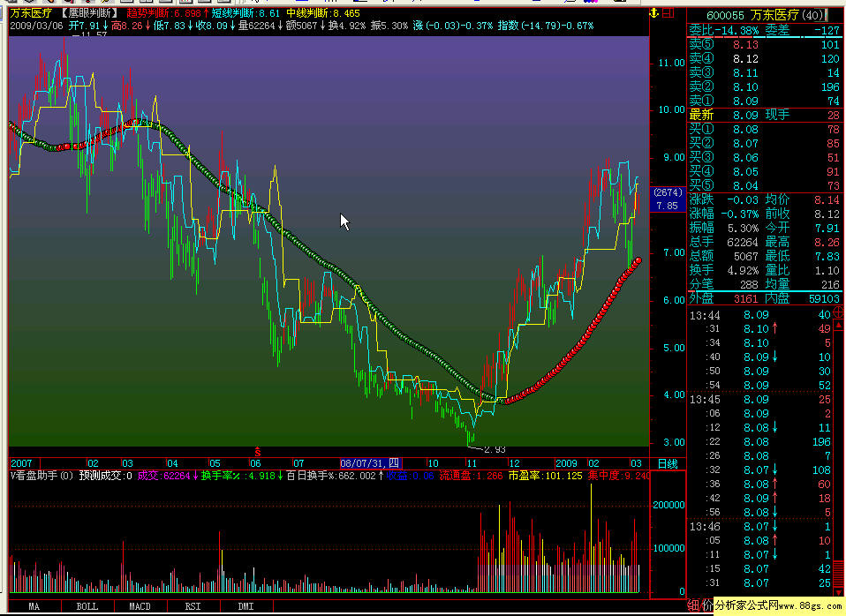The image size is (846, 616).
Task: Click the tick list scrollbar up arrow
Action: [x=838, y=326]
